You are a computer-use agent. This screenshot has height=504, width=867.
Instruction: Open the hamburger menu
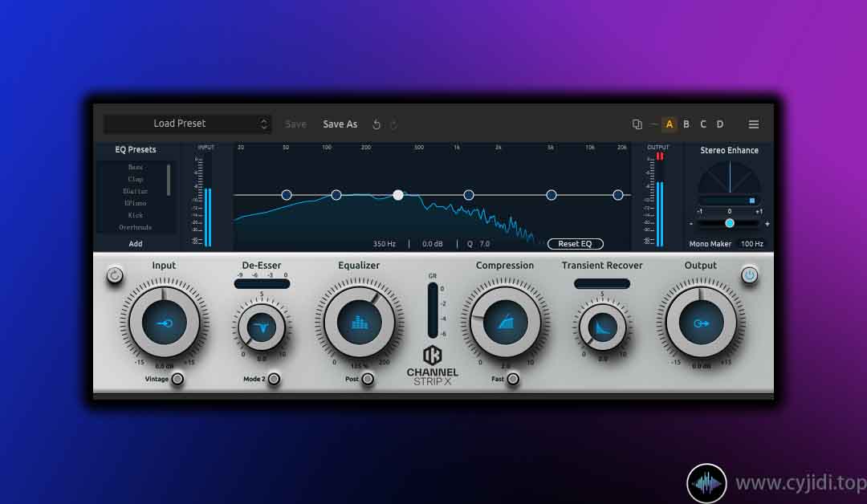(x=753, y=124)
